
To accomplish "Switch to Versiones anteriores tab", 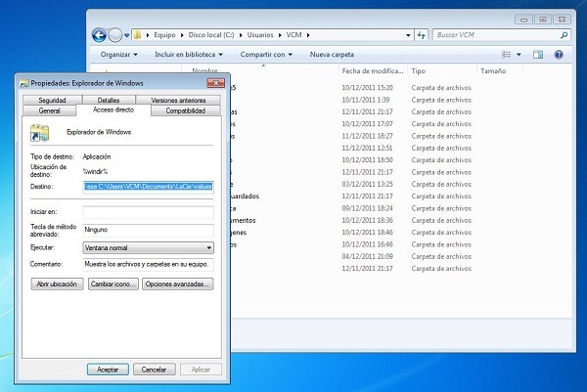I will coord(178,100).
